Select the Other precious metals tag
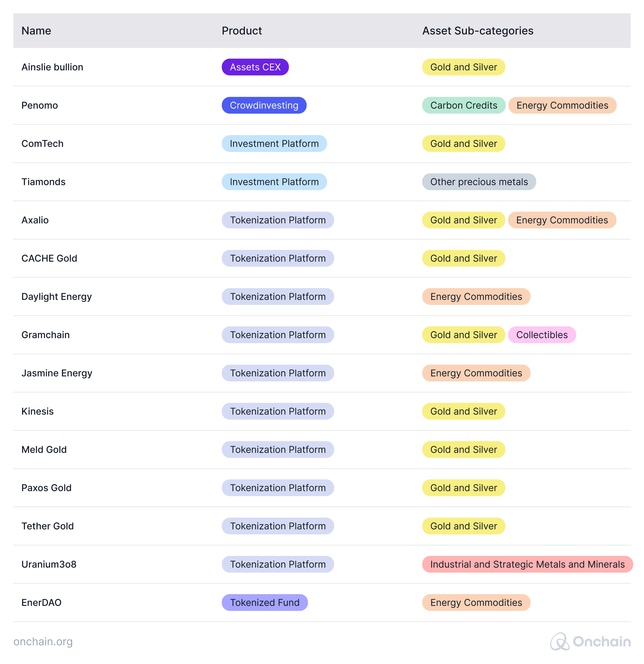Screen dimensions: 644x664 [x=478, y=182]
